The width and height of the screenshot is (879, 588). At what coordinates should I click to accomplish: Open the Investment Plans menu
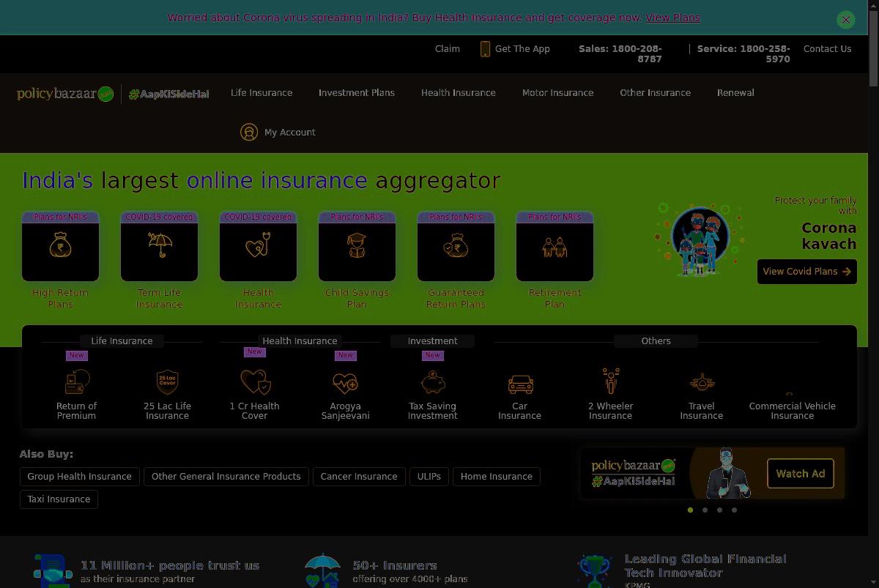(x=357, y=93)
